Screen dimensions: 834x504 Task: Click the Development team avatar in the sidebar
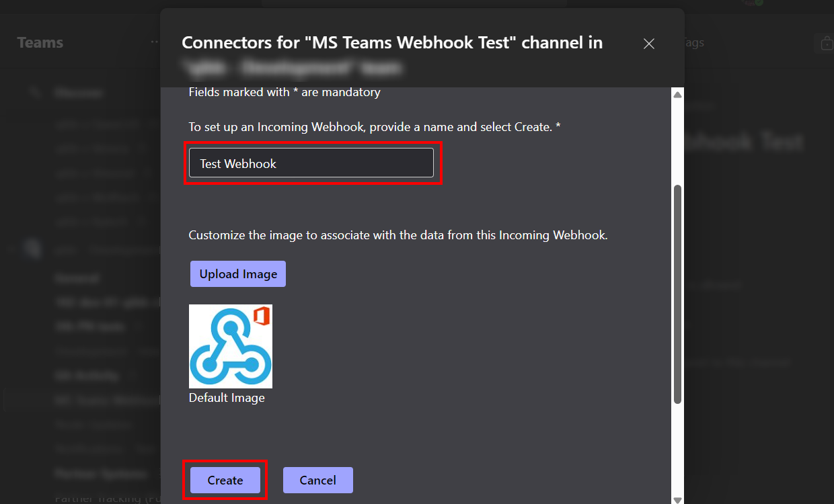tap(32, 249)
